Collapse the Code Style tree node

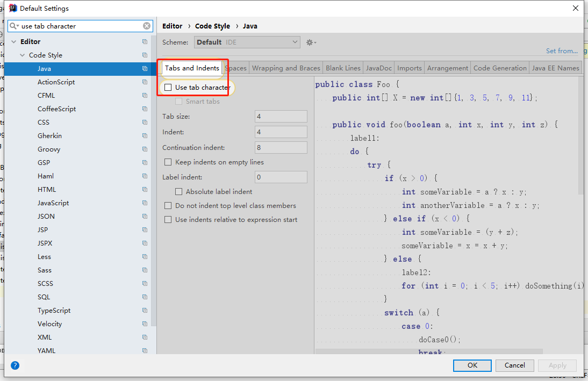(x=23, y=55)
